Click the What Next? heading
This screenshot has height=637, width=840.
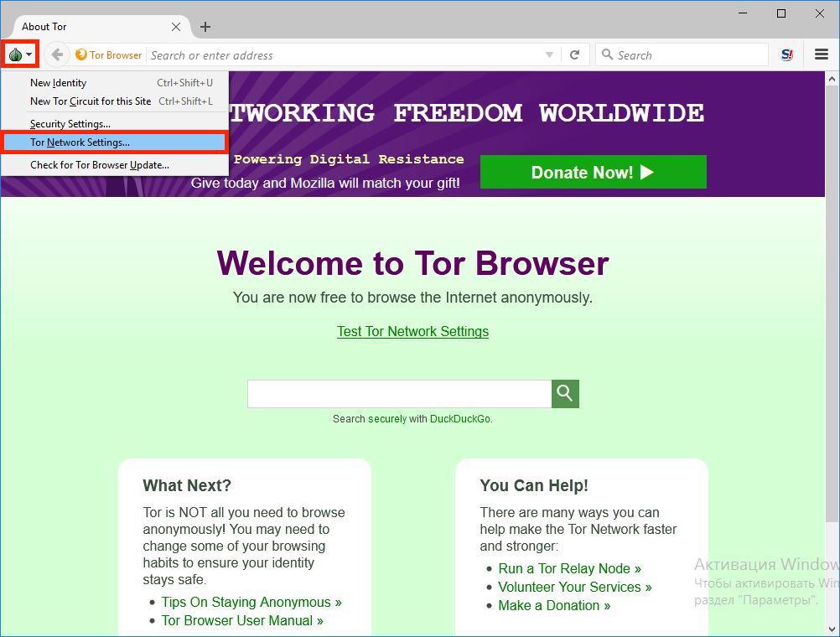tap(186, 485)
